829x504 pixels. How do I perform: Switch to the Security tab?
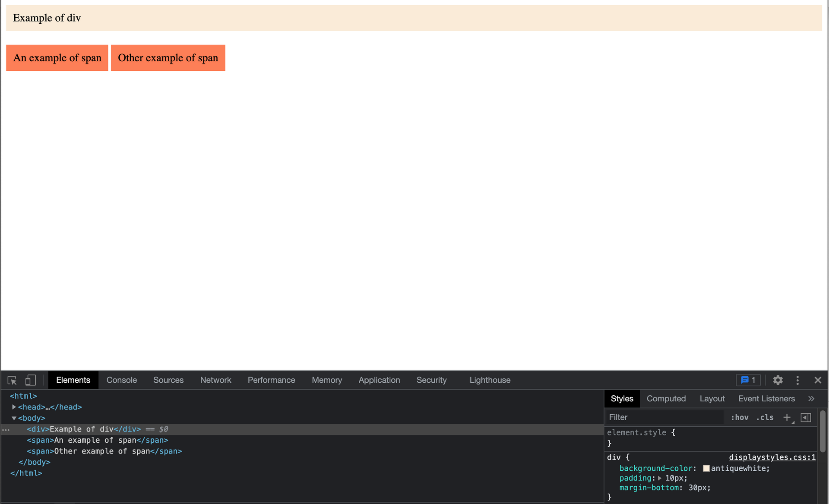click(431, 380)
